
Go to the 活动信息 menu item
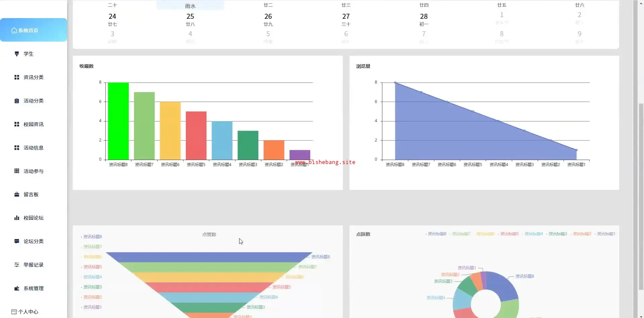coord(34,148)
